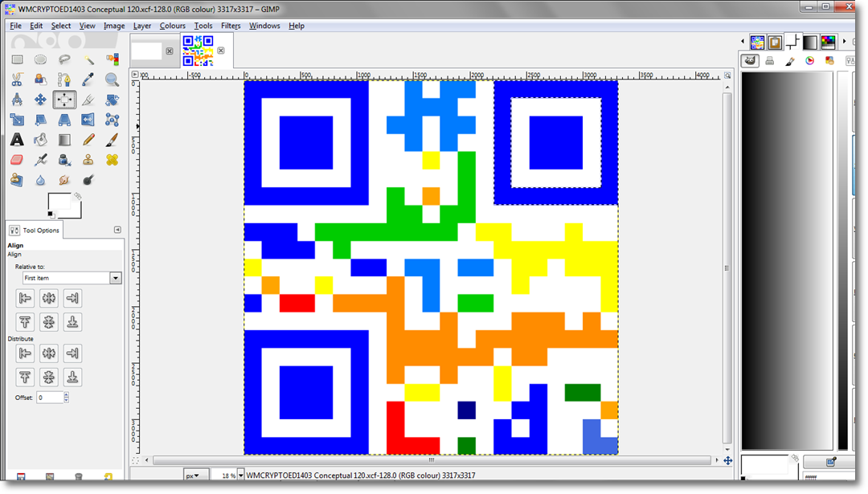868x494 pixels.
Task: Open the Colours menu
Action: click(x=173, y=26)
